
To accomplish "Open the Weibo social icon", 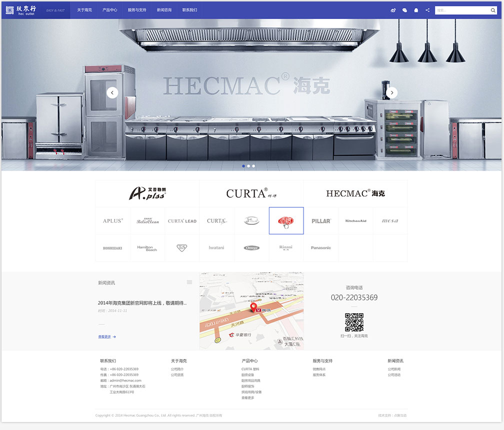I will 393,10.
